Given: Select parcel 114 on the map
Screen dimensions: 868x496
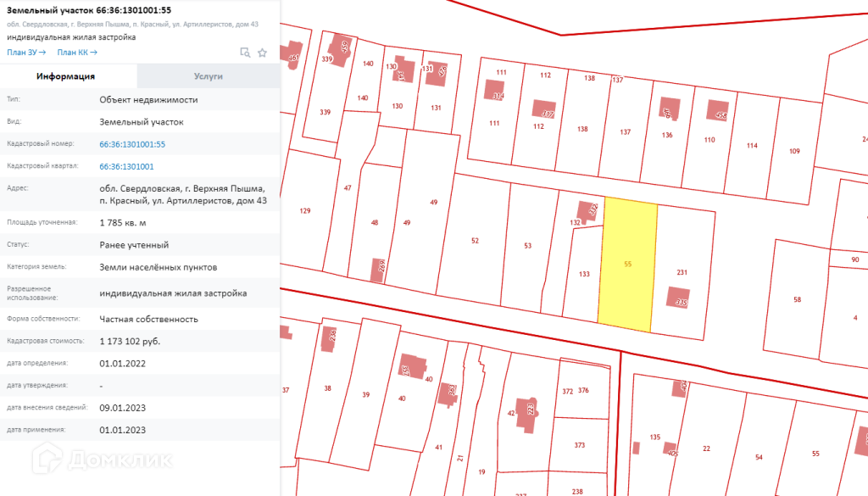Looking at the screenshot, I should pyautogui.click(x=752, y=146).
